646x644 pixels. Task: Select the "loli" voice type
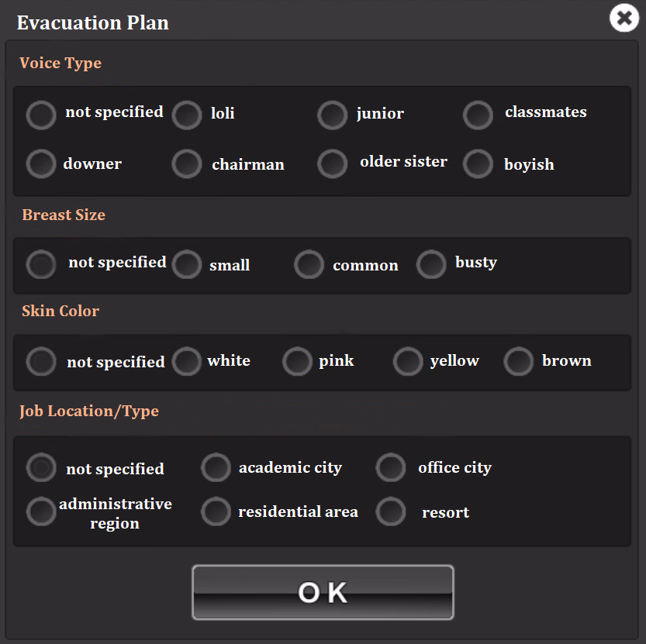pos(187,115)
